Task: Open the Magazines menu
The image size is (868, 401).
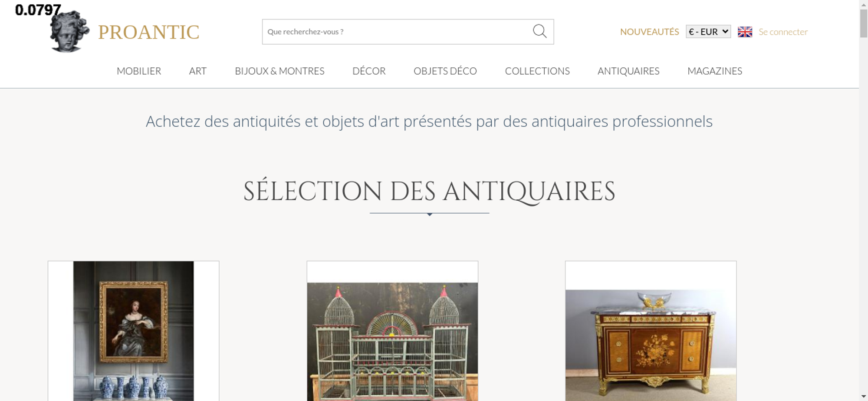Action: click(715, 71)
